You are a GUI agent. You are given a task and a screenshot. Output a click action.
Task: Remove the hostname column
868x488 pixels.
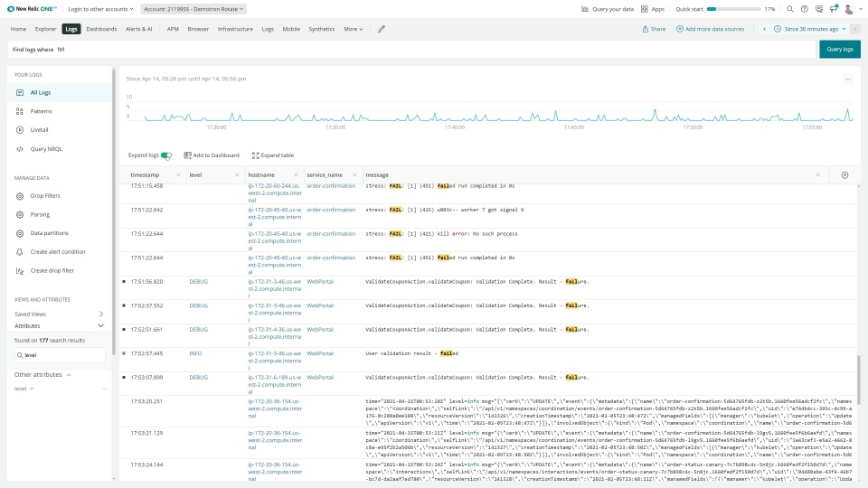tap(296, 174)
